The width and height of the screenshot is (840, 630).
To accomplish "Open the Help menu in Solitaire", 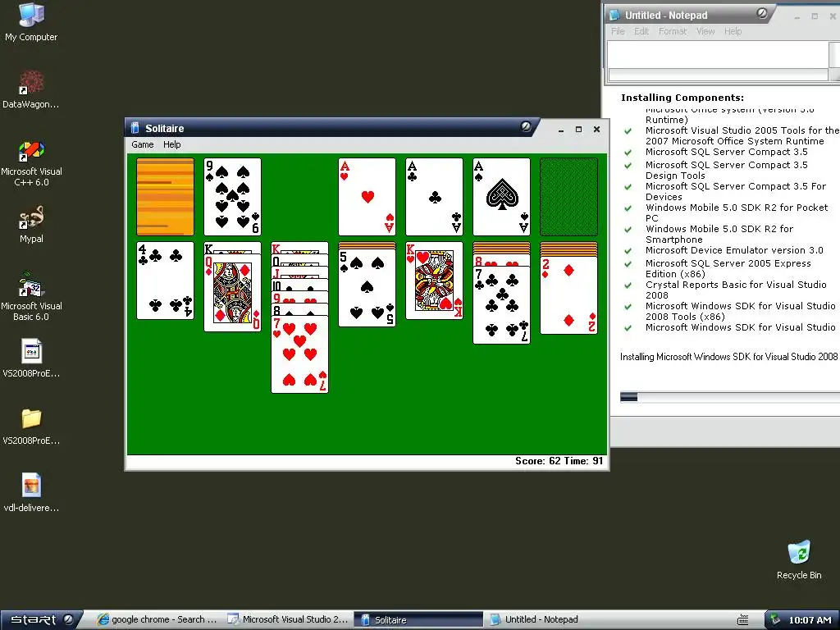I will click(x=172, y=144).
